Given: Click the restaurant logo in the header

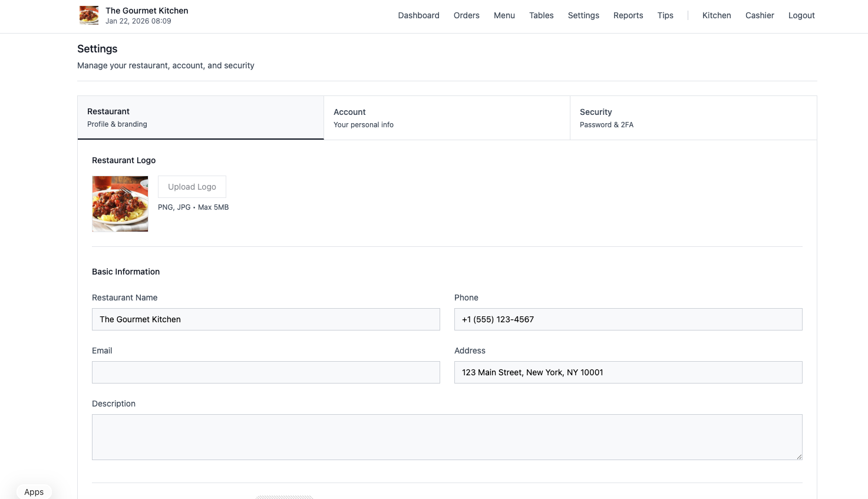Looking at the screenshot, I should tap(89, 15).
